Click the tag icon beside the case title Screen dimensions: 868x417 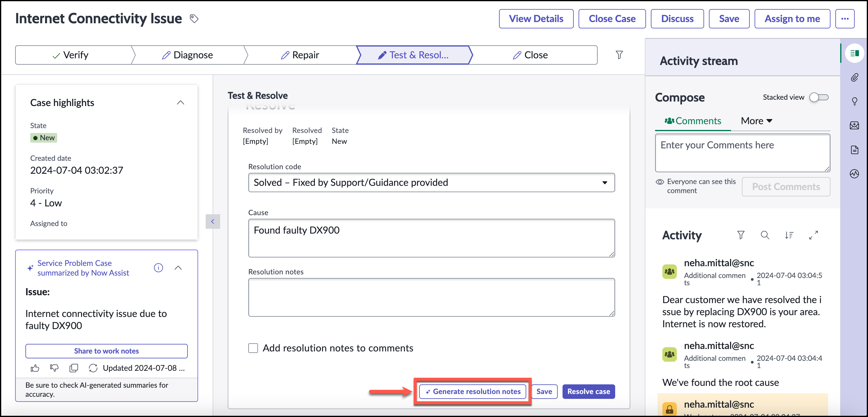click(194, 19)
